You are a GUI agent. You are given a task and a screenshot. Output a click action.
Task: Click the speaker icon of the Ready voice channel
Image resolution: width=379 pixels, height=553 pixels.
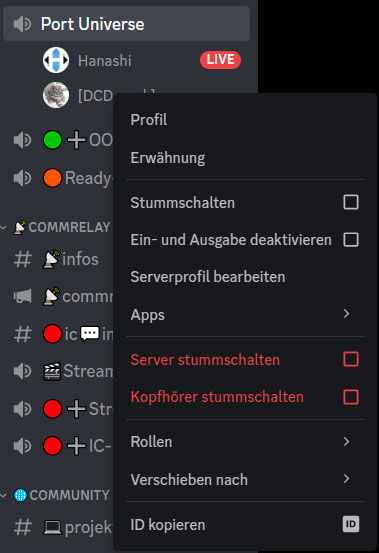click(x=22, y=178)
